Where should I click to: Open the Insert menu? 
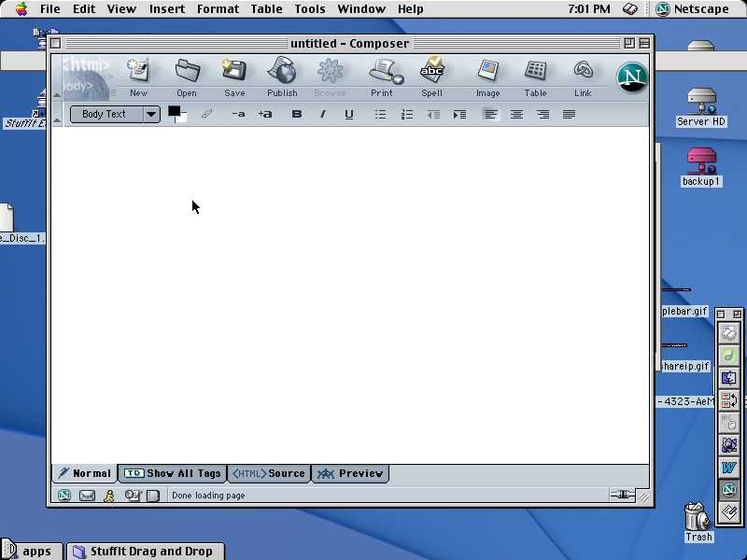[167, 9]
